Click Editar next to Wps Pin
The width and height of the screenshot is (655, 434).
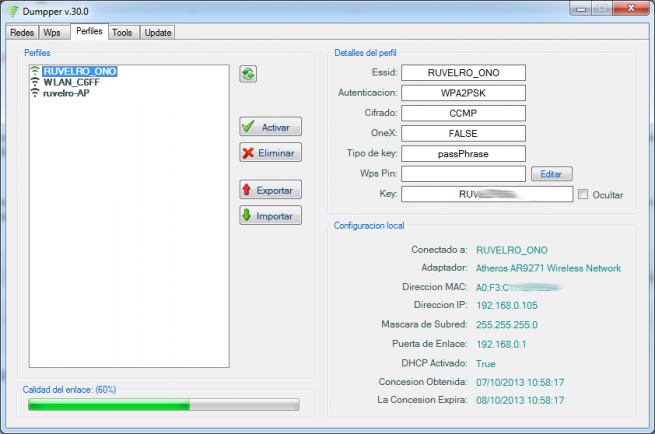point(550,174)
